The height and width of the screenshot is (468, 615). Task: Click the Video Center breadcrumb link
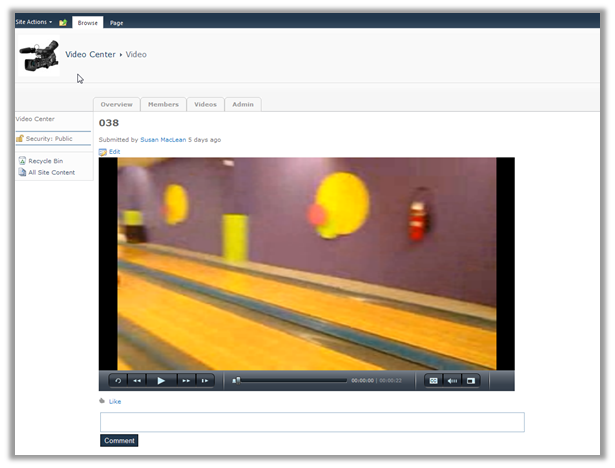[x=90, y=54]
